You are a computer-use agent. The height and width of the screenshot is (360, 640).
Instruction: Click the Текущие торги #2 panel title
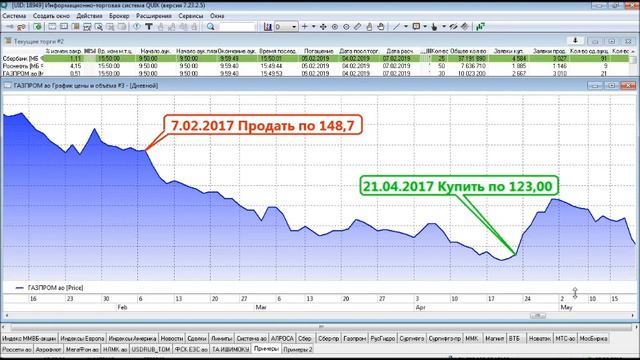pos(39,41)
